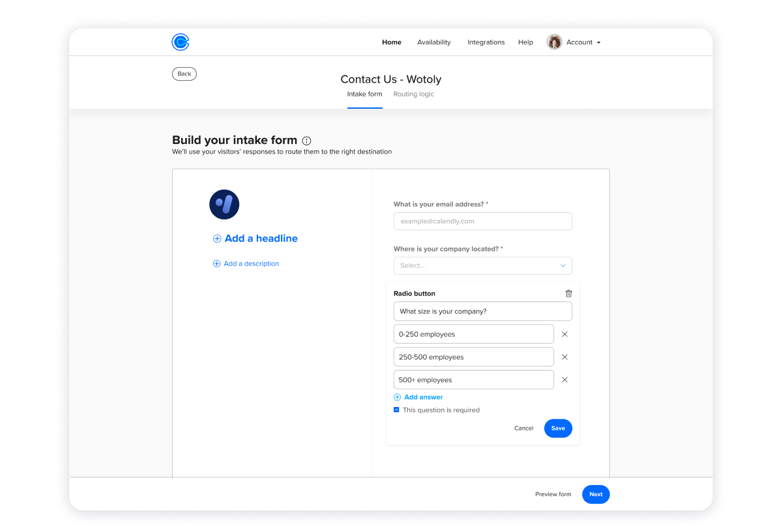Click the account avatar photo
782x532 pixels.
click(555, 42)
